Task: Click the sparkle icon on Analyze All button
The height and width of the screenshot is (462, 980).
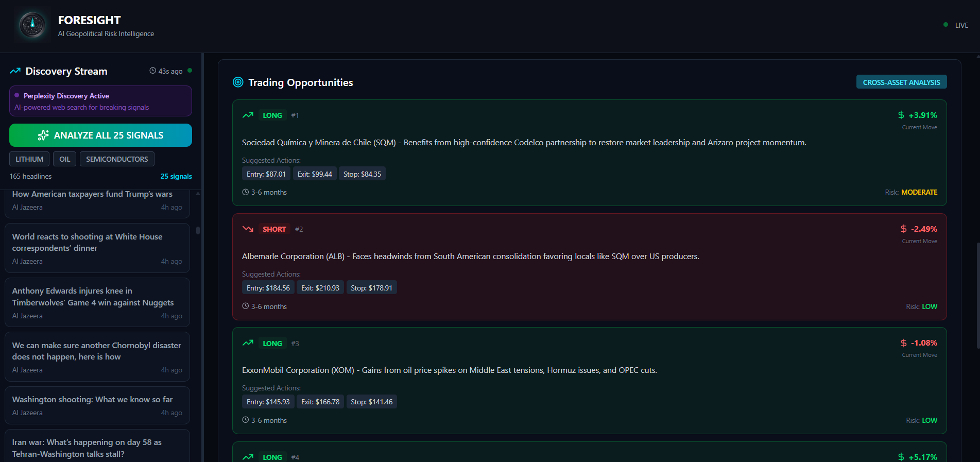Action: coord(43,135)
